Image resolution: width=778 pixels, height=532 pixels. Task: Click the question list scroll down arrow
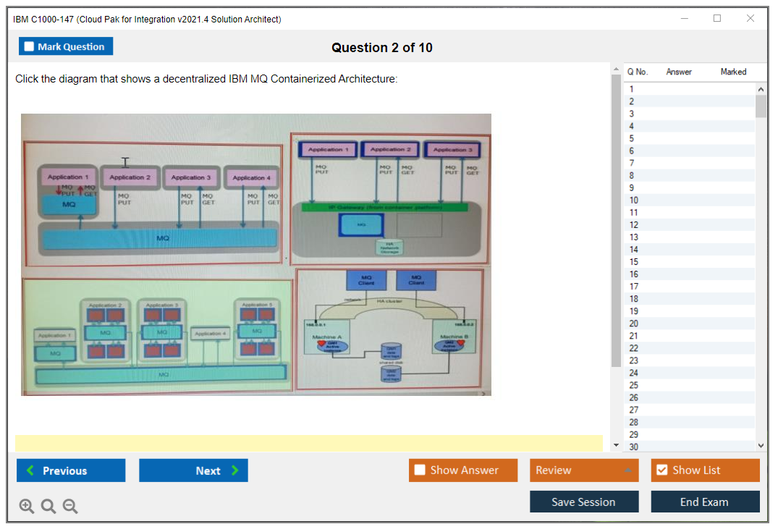(x=760, y=446)
